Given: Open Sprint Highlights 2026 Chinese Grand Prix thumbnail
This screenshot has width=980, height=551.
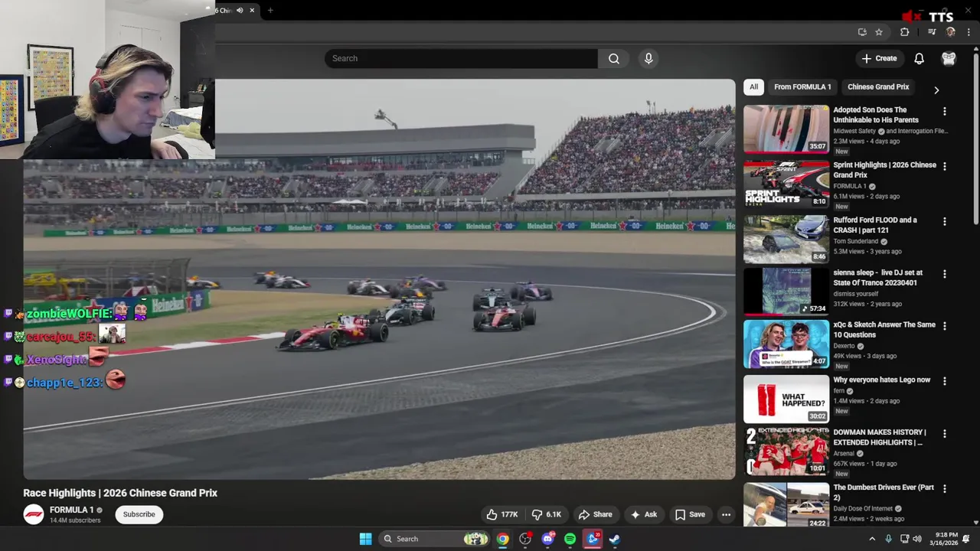Looking at the screenshot, I should click(x=786, y=184).
